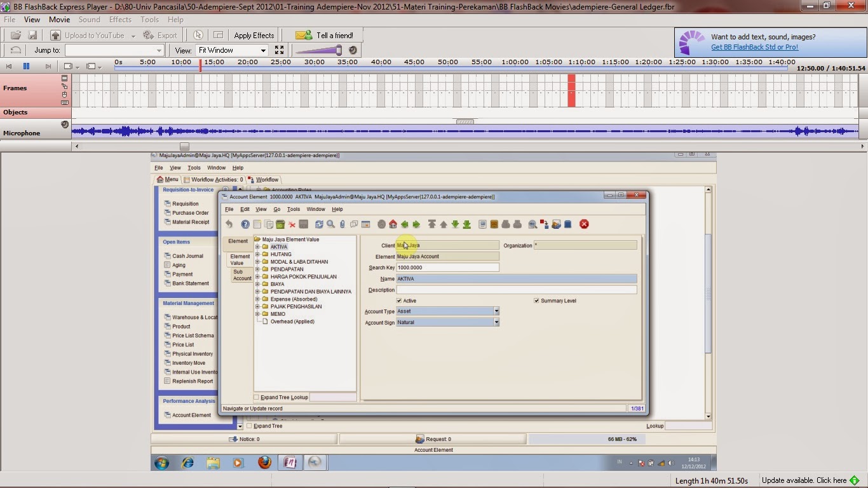Open Help icon in Account Element toolbar
The width and height of the screenshot is (868, 488).
click(x=245, y=224)
